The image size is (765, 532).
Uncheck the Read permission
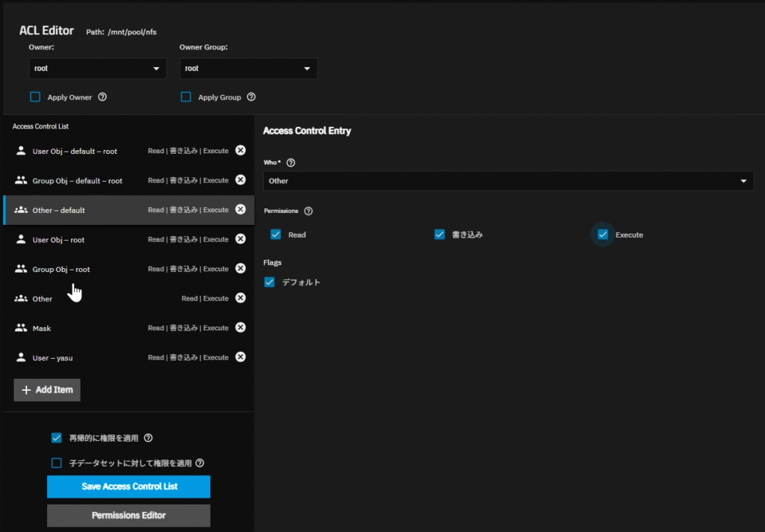pos(276,235)
